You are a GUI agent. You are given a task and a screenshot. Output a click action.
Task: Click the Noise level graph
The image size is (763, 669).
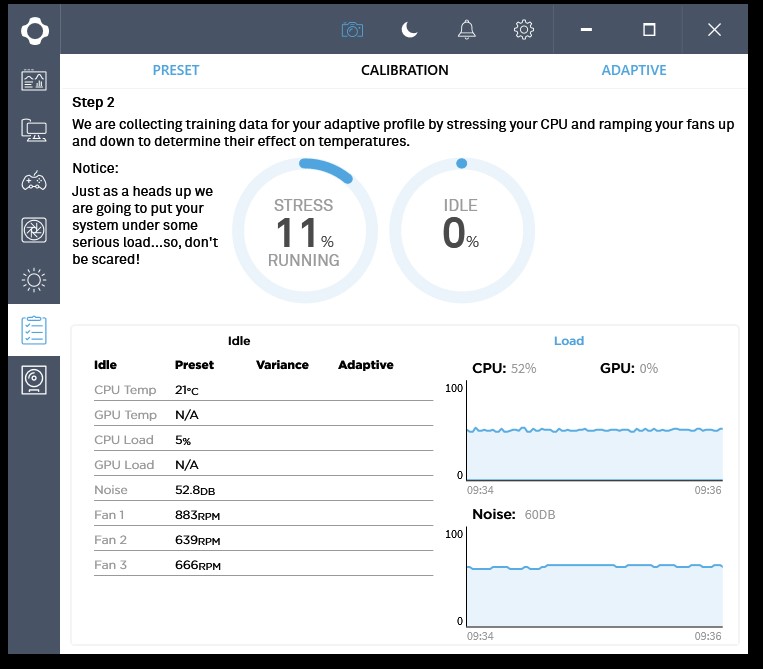click(x=595, y=577)
